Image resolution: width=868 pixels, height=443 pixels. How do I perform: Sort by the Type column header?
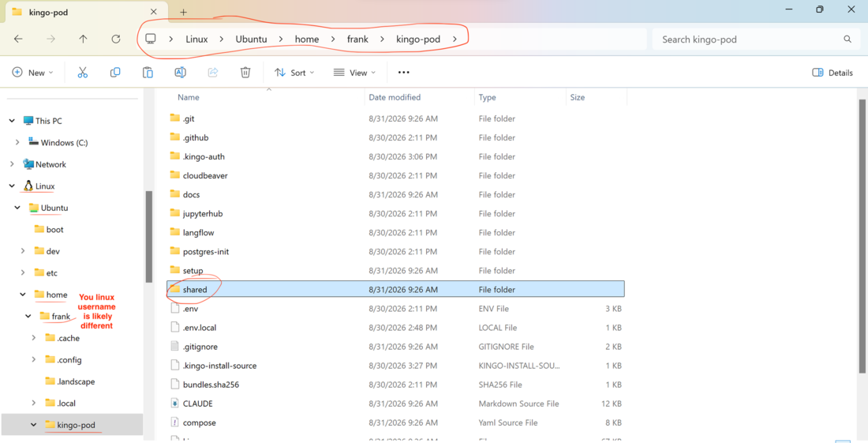tap(487, 97)
